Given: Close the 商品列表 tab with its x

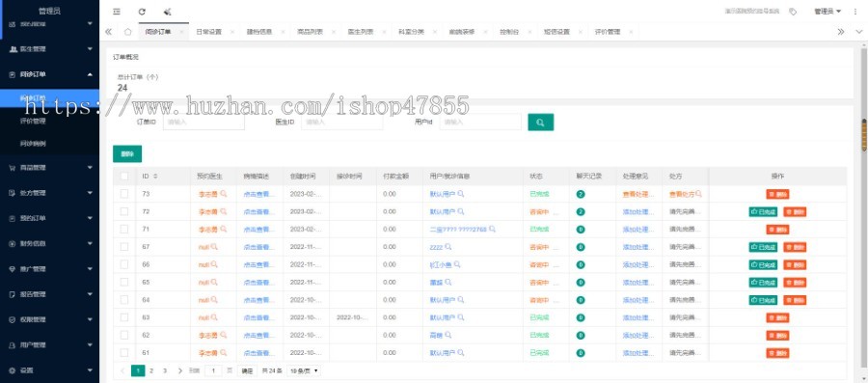Looking at the screenshot, I should (334, 32).
